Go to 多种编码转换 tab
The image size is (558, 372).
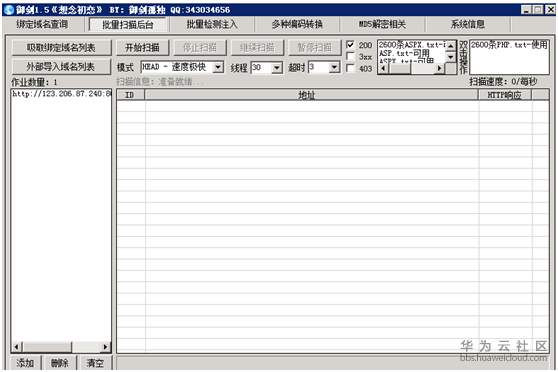coord(297,24)
